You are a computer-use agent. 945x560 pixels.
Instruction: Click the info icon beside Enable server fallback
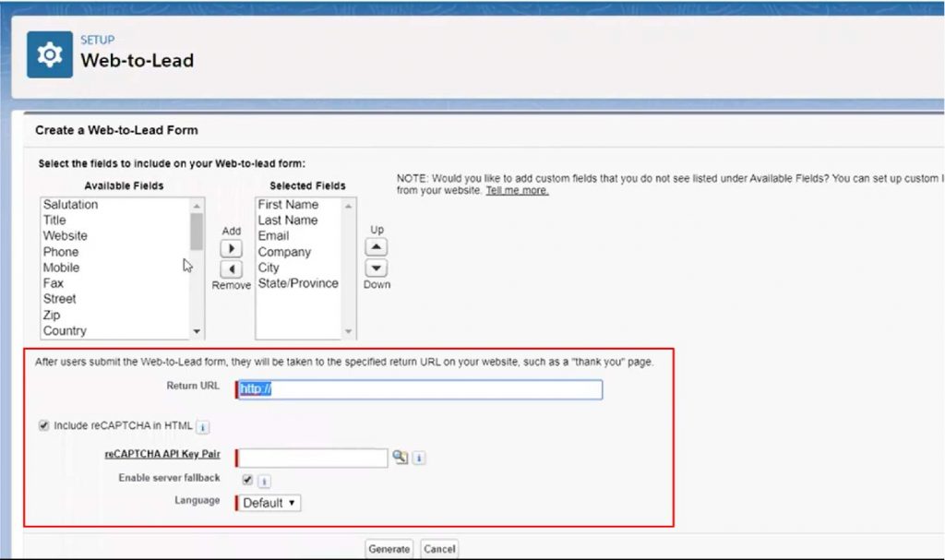[x=265, y=480]
